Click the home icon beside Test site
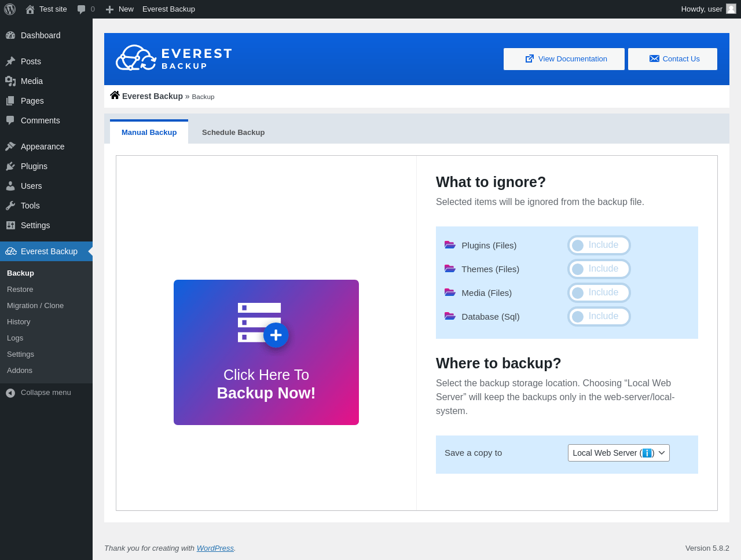The width and height of the screenshot is (741, 560). (30, 9)
